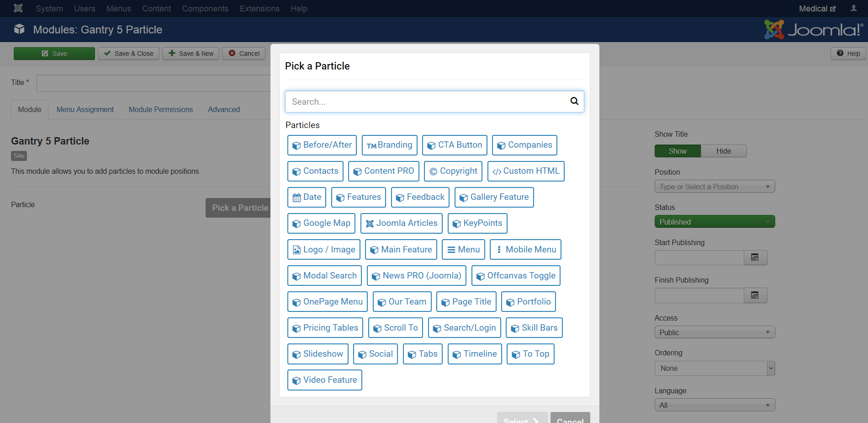868x423 pixels.
Task: Open the Extensions menu
Action: tap(259, 9)
